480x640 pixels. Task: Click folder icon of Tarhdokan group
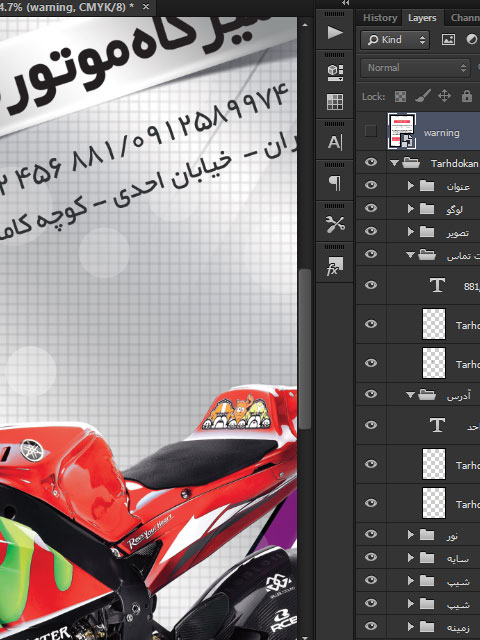click(x=411, y=163)
